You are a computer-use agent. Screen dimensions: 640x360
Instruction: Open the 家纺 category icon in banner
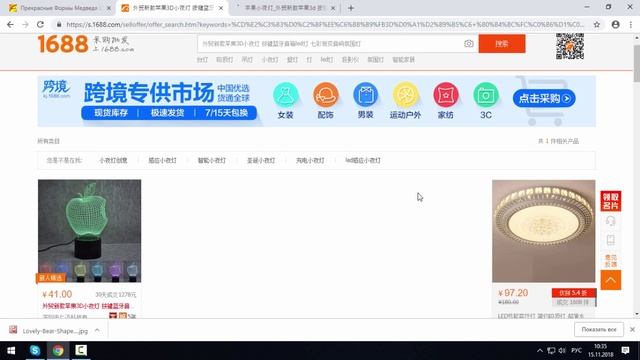pos(446,95)
